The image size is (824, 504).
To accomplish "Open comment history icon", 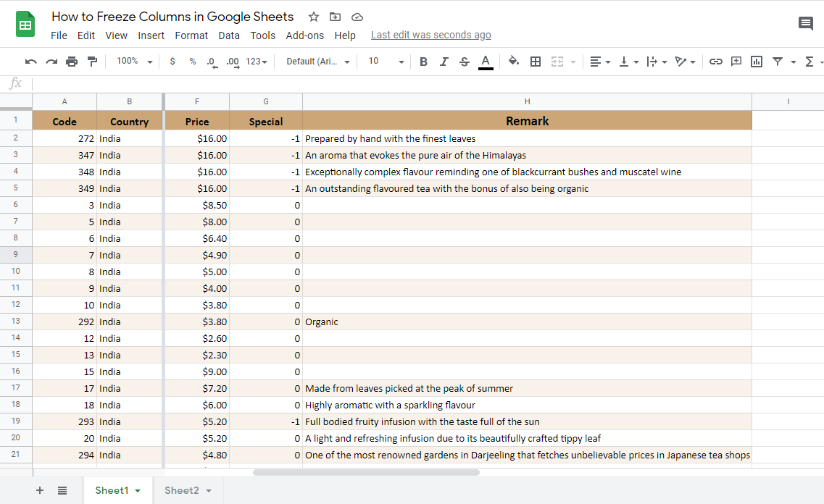I will (x=806, y=23).
